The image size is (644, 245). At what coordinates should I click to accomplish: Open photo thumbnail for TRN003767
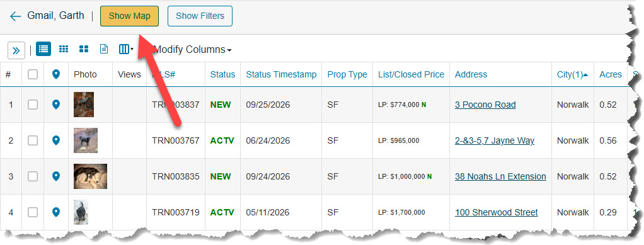(86, 140)
